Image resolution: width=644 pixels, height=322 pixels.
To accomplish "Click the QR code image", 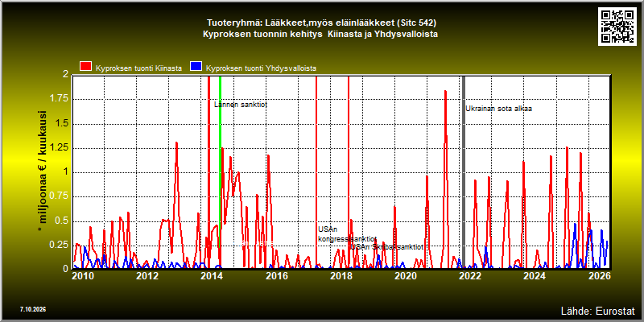I will click(x=619, y=27).
